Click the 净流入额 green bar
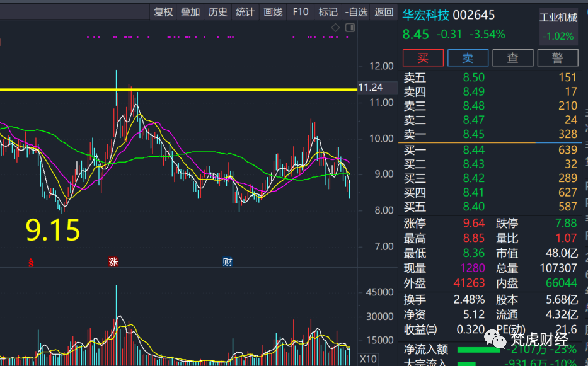Screen dimensions: 588x366 coord(478,350)
